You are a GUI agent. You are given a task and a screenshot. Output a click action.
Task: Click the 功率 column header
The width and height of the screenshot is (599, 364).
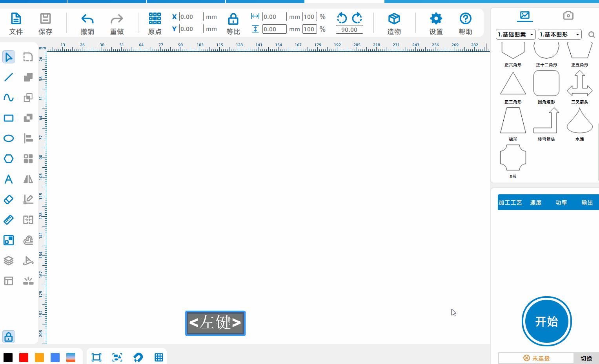pyautogui.click(x=561, y=203)
